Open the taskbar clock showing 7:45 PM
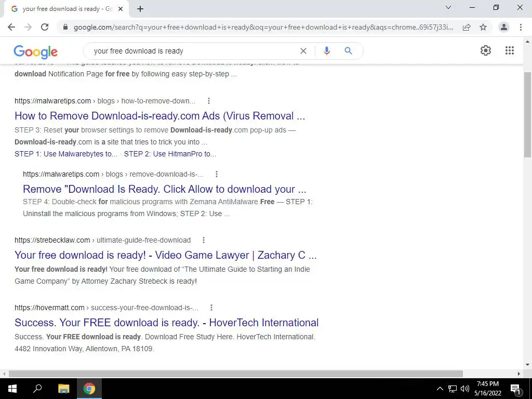 [487, 389]
